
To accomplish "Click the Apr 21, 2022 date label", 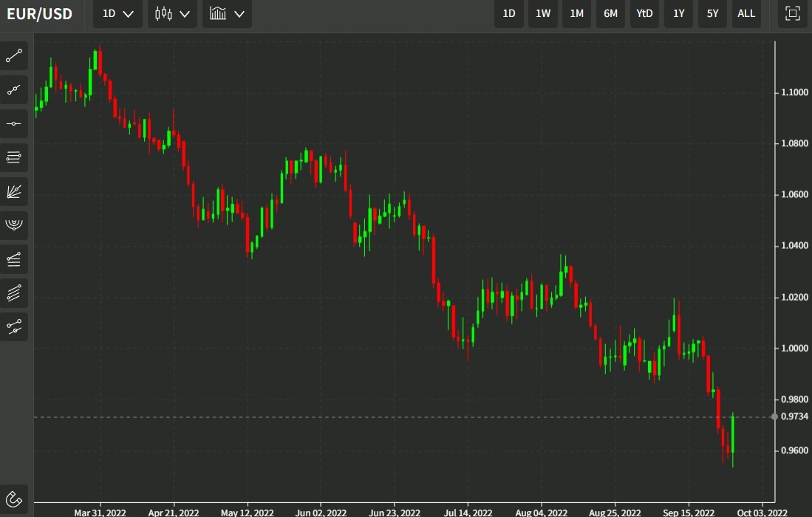I will 174,513.
